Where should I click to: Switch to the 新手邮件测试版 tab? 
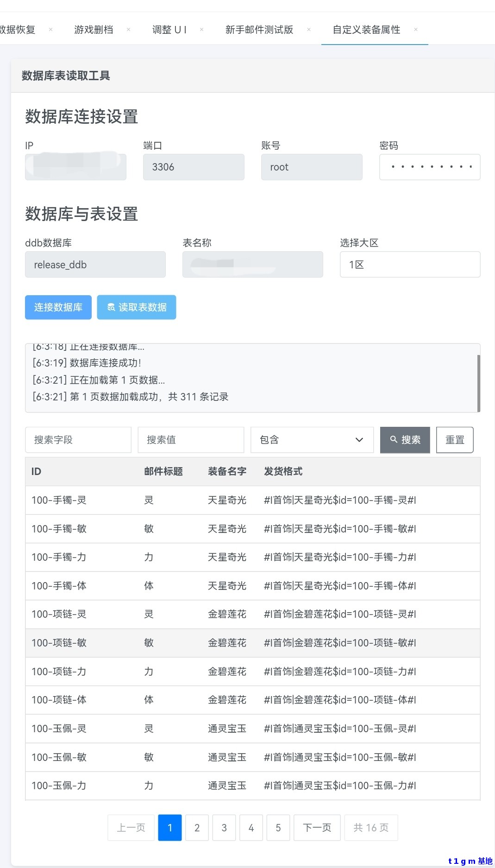click(x=259, y=30)
